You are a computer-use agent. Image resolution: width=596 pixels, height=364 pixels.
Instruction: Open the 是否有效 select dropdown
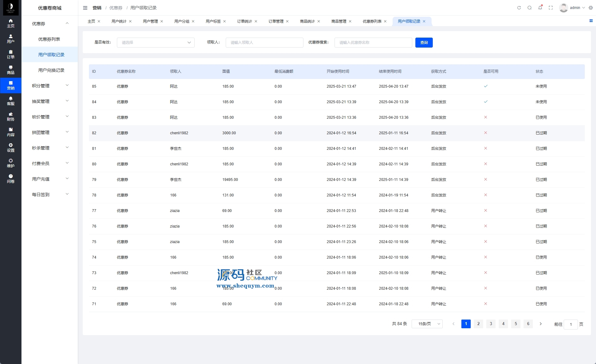click(155, 43)
